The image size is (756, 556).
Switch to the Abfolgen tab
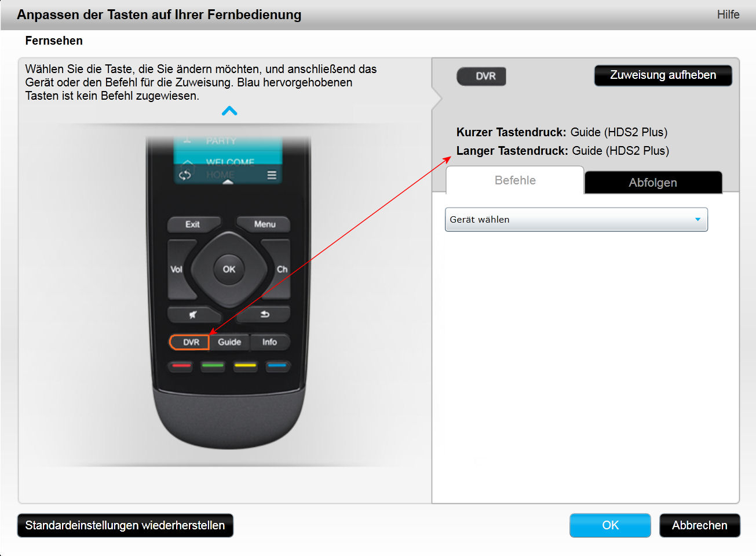pyautogui.click(x=653, y=182)
